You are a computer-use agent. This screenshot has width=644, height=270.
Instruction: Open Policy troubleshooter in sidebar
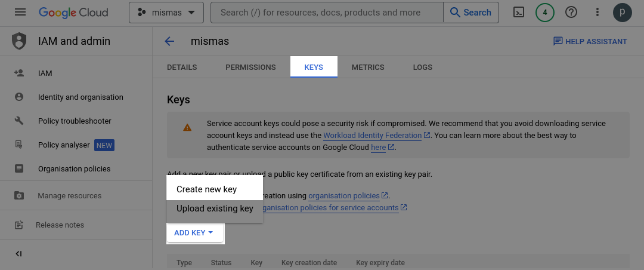[75, 121]
